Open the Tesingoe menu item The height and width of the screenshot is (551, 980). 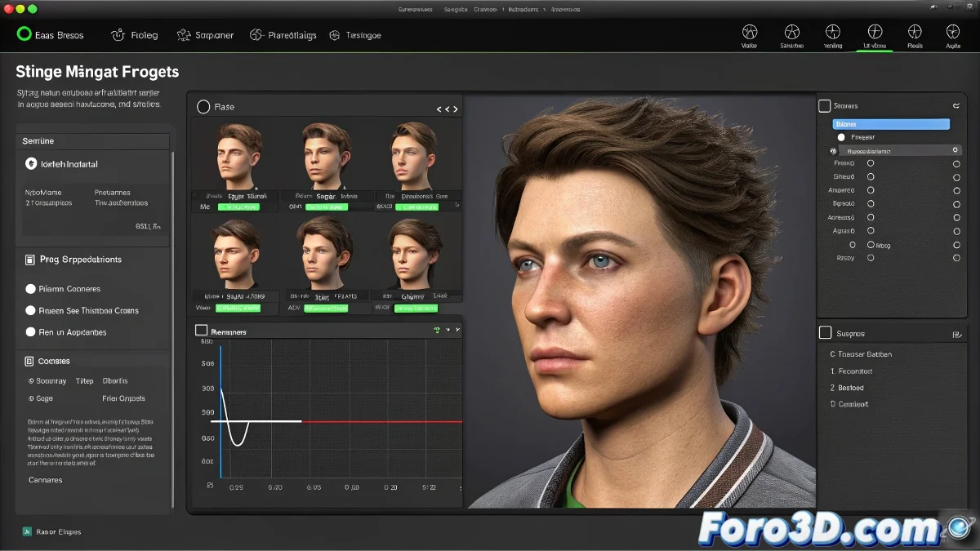[363, 35]
